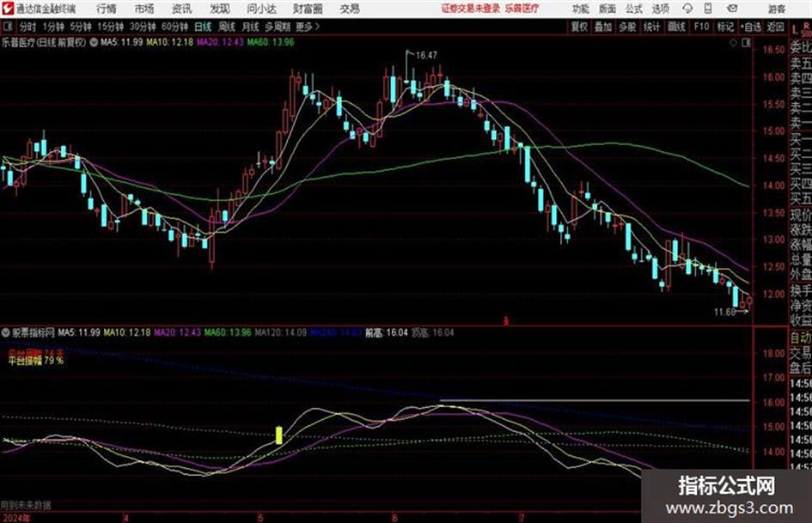Click the MA120: 14.09 sub-chart label
The height and width of the screenshot is (523, 812).
281,332
